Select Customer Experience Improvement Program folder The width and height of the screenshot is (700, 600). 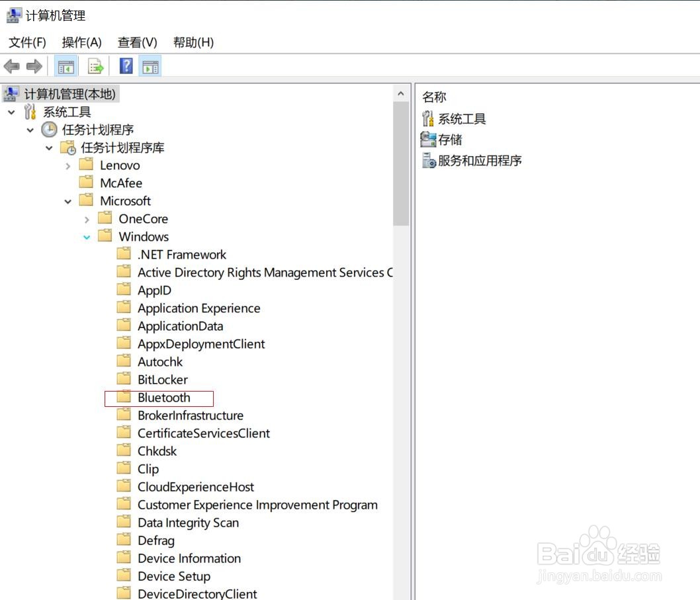257,505
